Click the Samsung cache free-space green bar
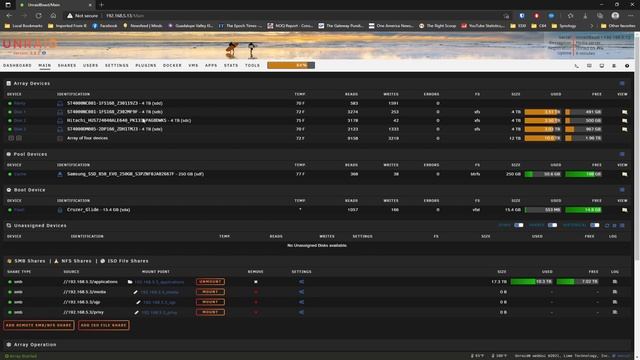Viewport: 640px width, 360px height. [x=583, y=174]
